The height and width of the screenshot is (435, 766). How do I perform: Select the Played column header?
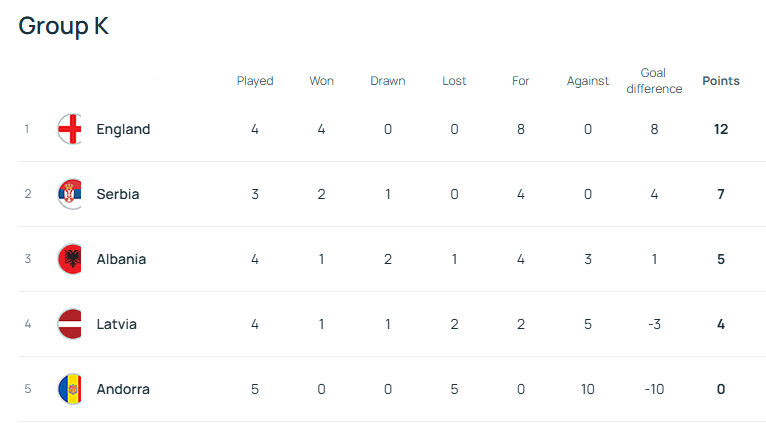point(255,81)
